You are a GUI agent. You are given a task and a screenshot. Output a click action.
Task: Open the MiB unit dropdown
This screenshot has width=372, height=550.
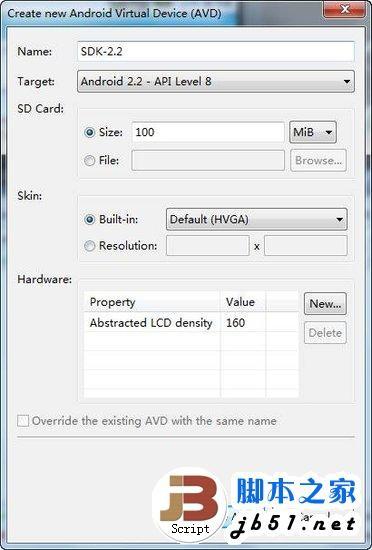click(313, 132)
